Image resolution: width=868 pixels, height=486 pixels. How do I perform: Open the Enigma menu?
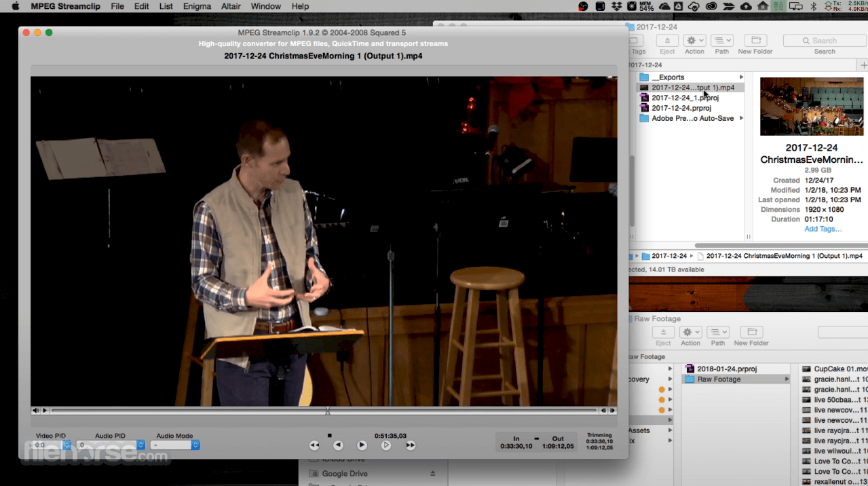coord(197,6)
